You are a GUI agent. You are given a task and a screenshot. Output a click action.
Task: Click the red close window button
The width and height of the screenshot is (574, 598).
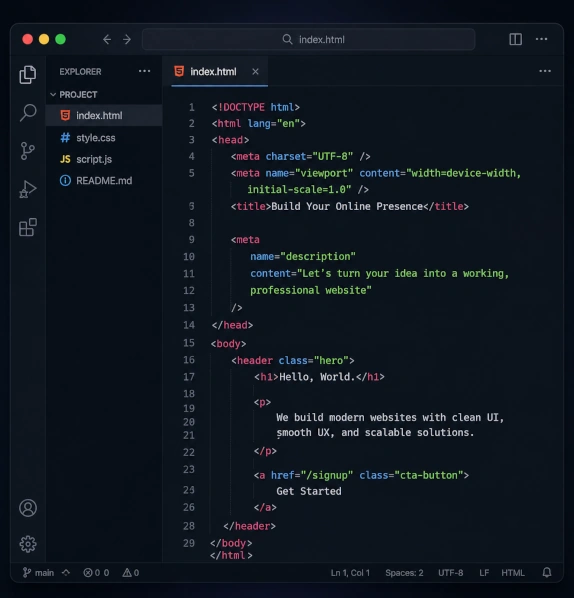(x=27, y=39)
